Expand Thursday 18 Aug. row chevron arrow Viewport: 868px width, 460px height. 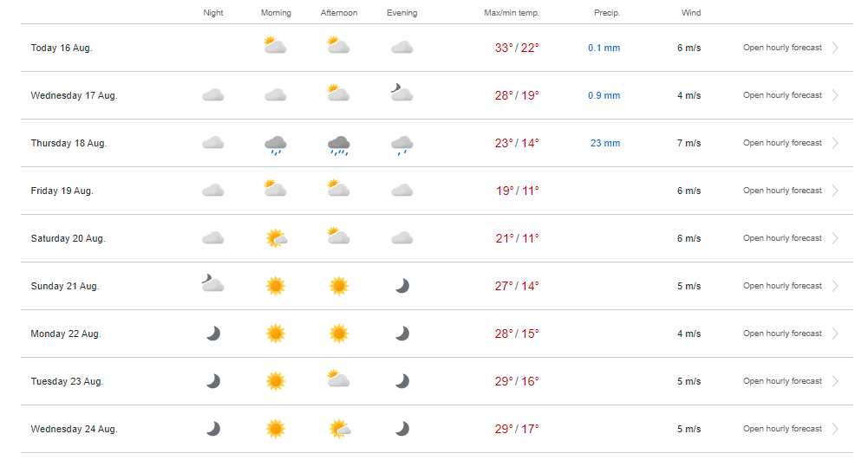click(x=835, y=143)
